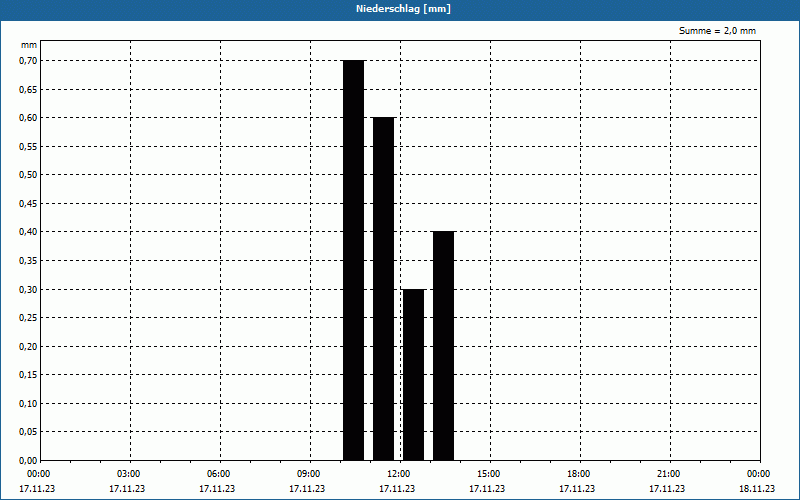Select the 21:00 x-axis time label
Image resolution: width=800 pixels, height=500 pixels.
point(668,474)
